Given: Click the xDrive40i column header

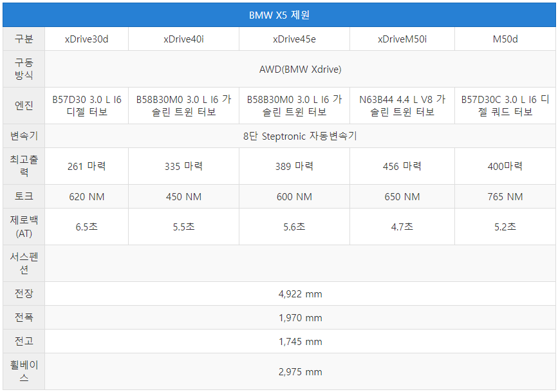Looking at the screenshot, I should point(183,39).
